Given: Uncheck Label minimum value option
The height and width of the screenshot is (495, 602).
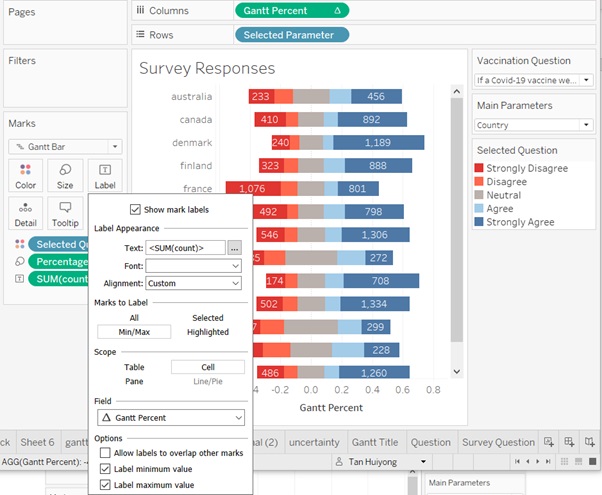Looking at the screenshot, I should point(105,469).
